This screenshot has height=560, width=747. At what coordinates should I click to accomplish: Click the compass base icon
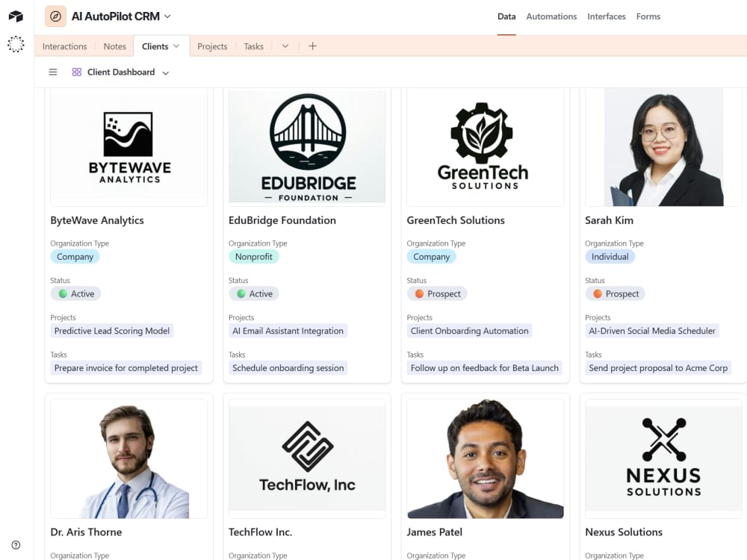55,16
